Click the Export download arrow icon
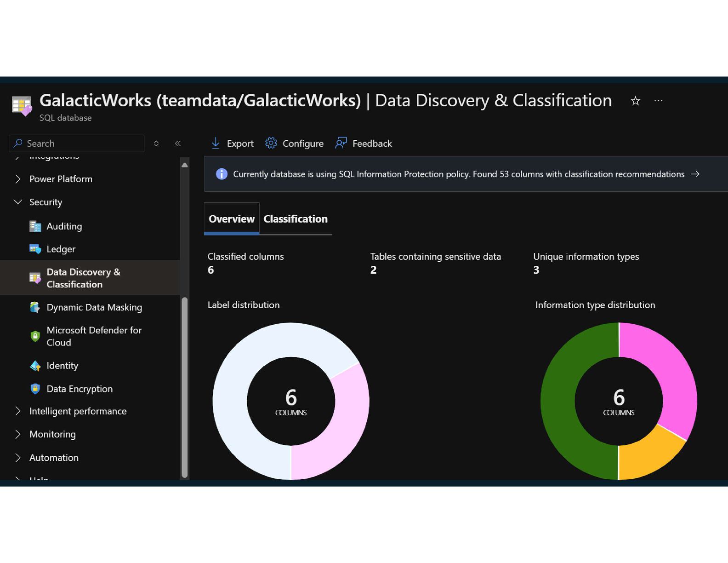728x563 pixels. tap(216, 143)
